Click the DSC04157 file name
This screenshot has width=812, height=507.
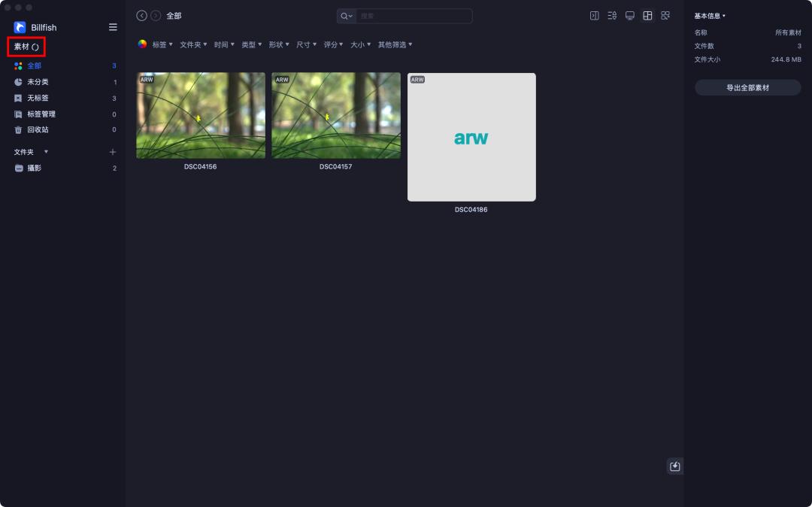tap(335, 167)
